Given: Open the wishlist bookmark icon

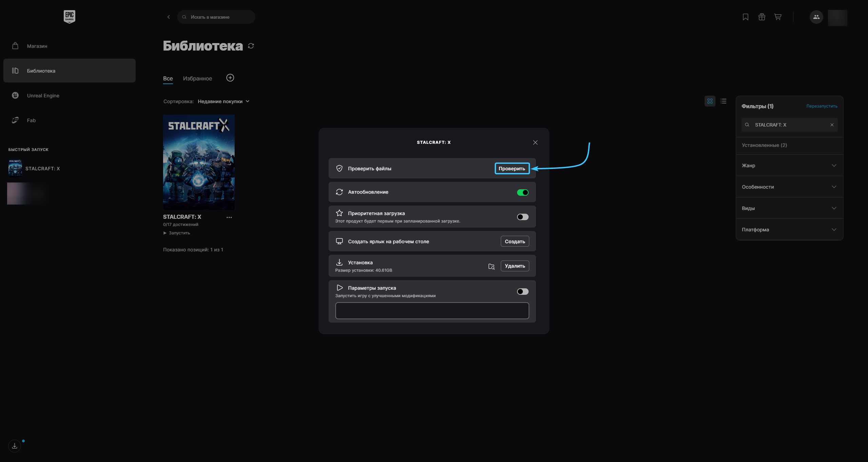Looking at the screenshot, I should coord(745,17).
